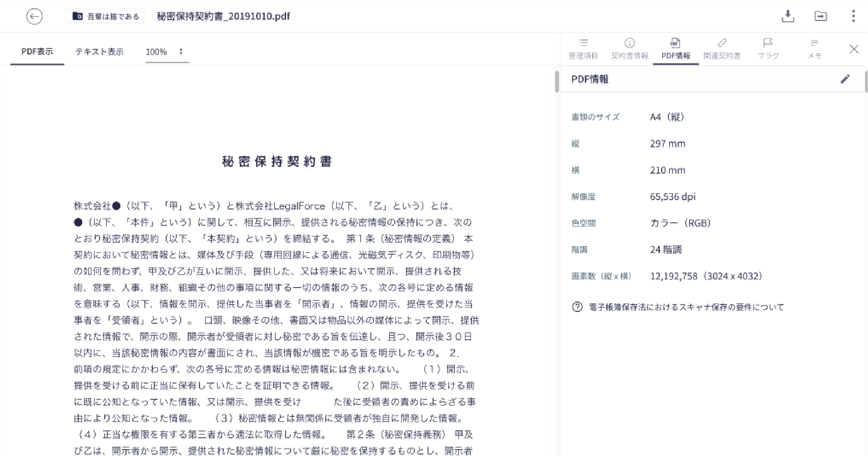Open the メモ memo tab

pyautogui.click(x=814, y=49)
